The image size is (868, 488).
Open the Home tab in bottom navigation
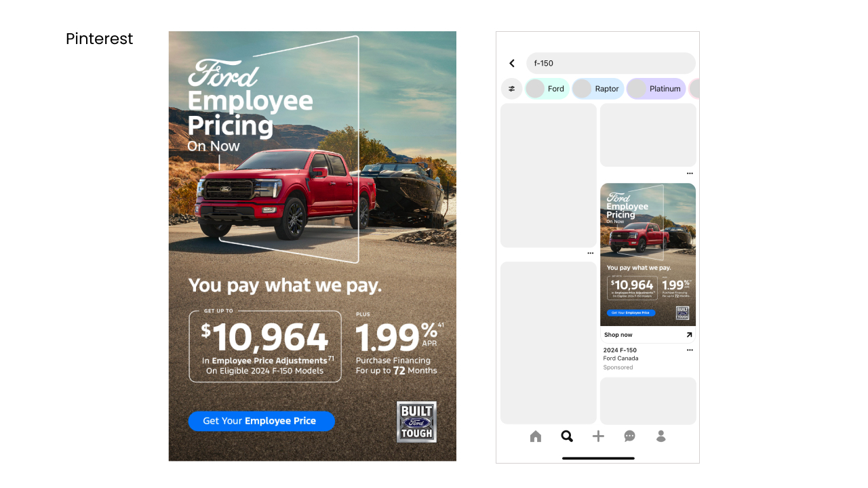click(536, 436)
